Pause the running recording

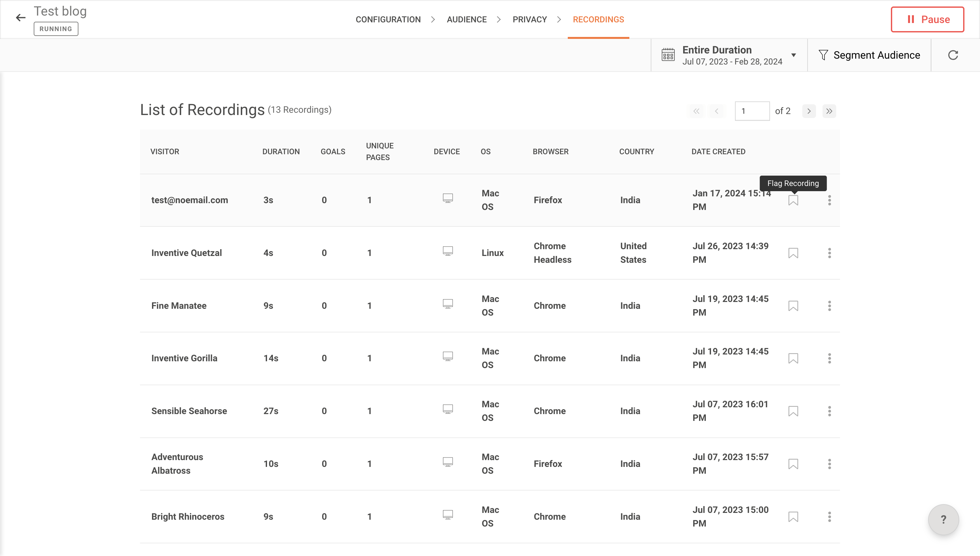click(x=927, y=19)
